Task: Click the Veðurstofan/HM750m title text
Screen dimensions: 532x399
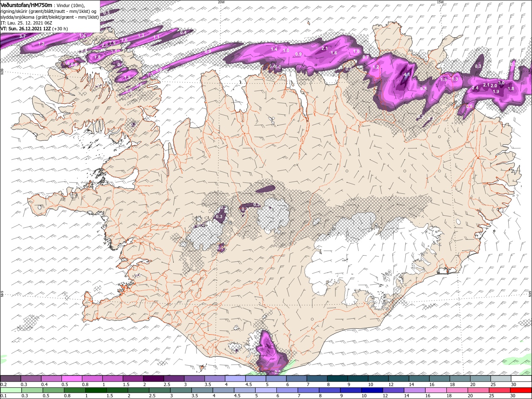Action: click(26, 5)
